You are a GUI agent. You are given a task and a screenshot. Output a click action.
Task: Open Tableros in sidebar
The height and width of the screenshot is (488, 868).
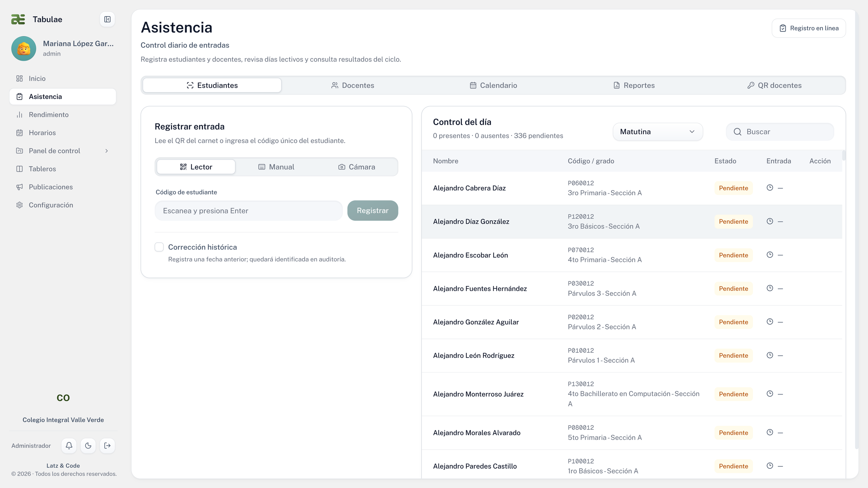click(63, 169)
